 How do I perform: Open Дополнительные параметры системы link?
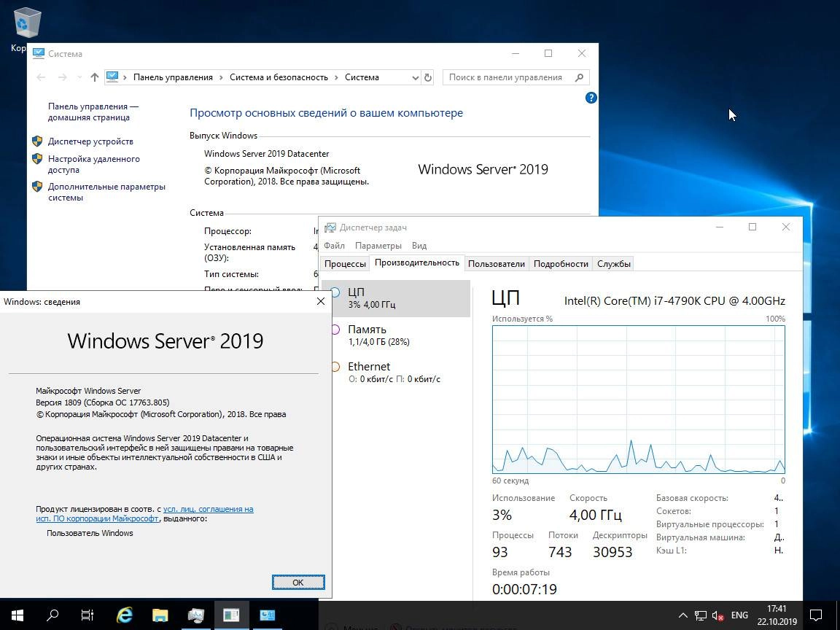(x=106, y=192)
